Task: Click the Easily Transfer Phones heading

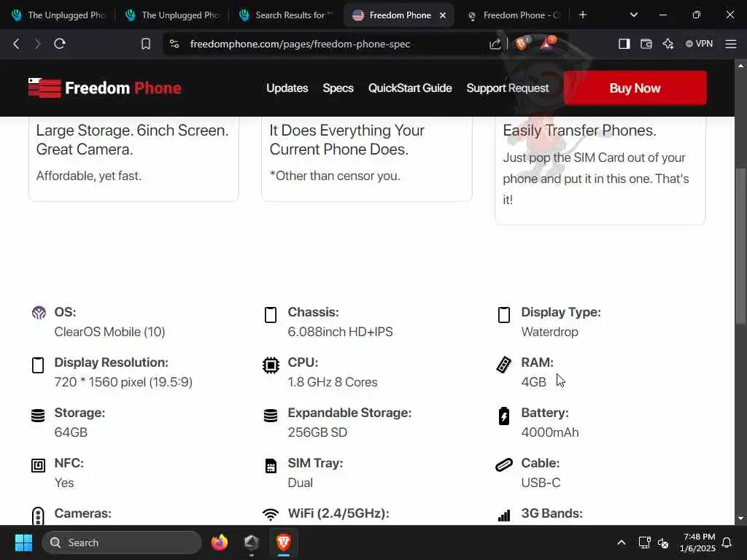Action: (580, 130)
